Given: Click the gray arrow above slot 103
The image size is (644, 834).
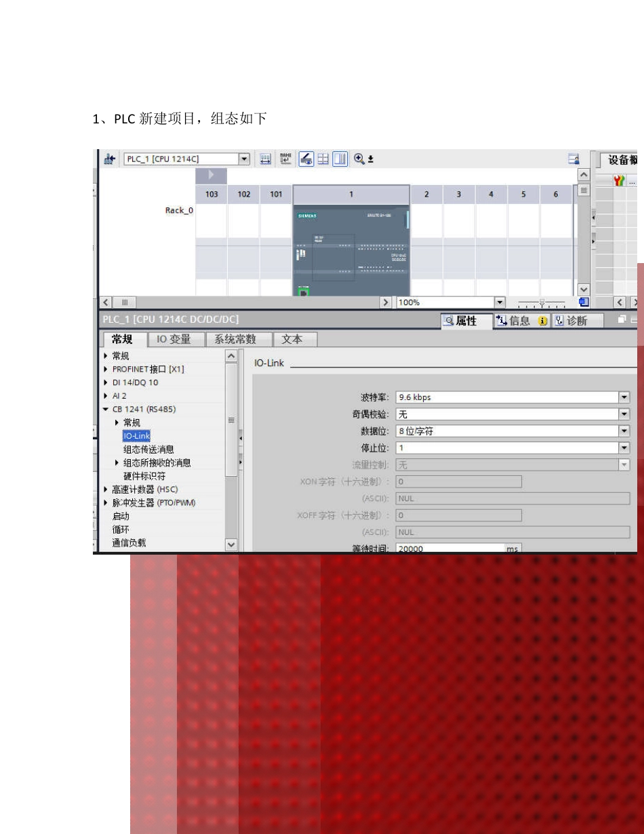Looking at the screenshot, I should 211,176.
